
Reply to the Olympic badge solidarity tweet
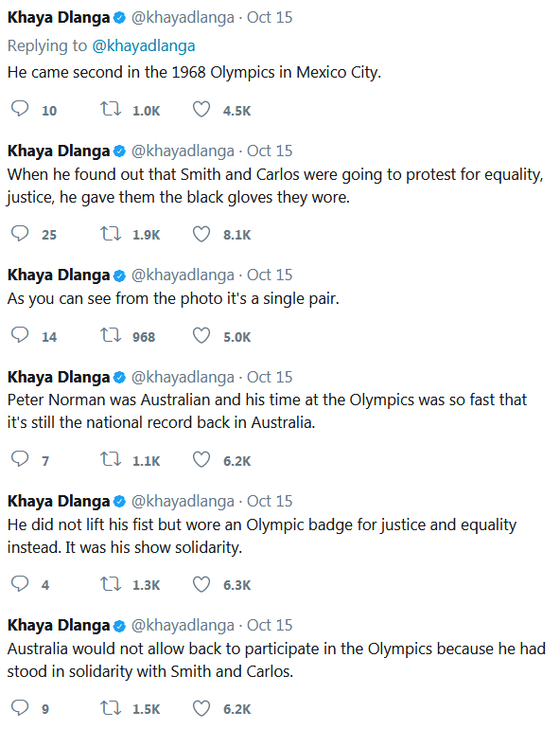click(x=20, y=583)
